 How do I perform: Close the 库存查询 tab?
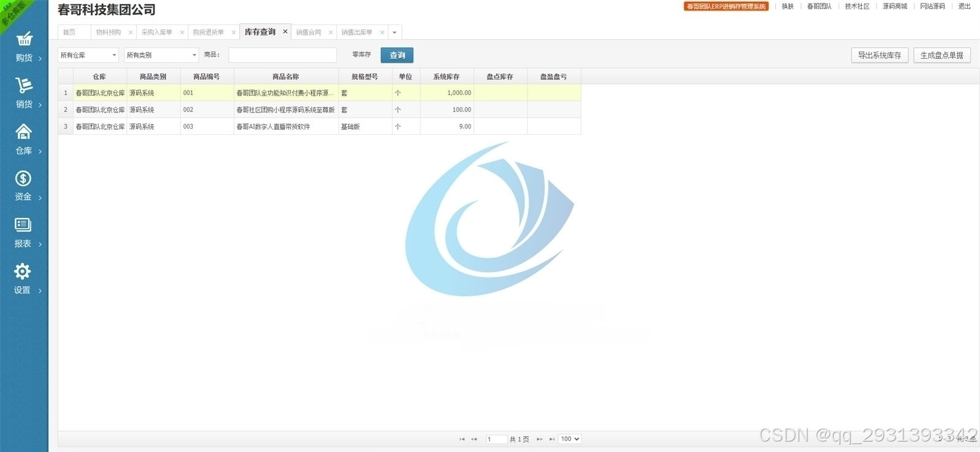[x=285, y=32]
